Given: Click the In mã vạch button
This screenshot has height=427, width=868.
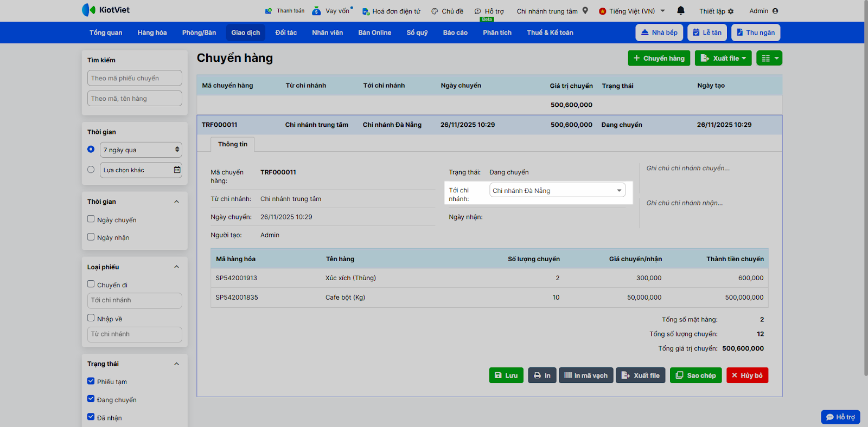Looking at the screenshot, I should 586,375.
